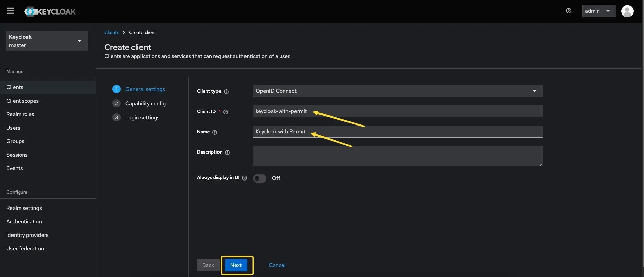The height and width of the screenshot is (277, 644).
Task: Show help tooltip for Client ID
Action: point(226,112)
